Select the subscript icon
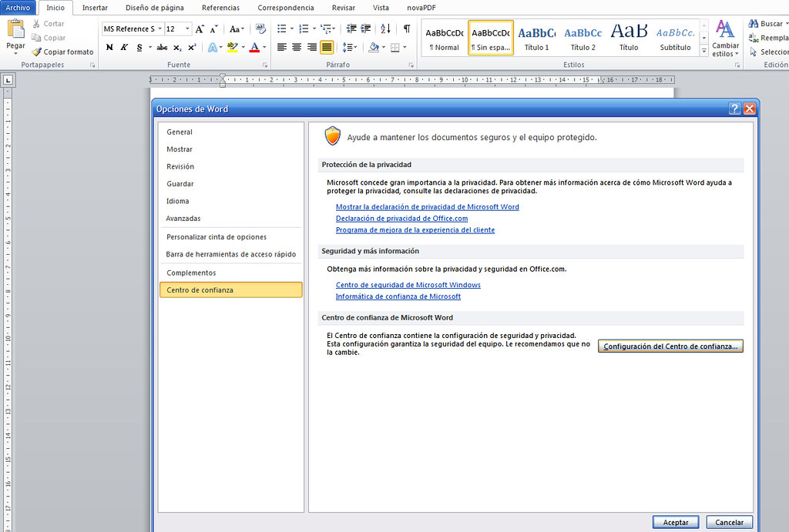789x532 pixels. (176, 48)
